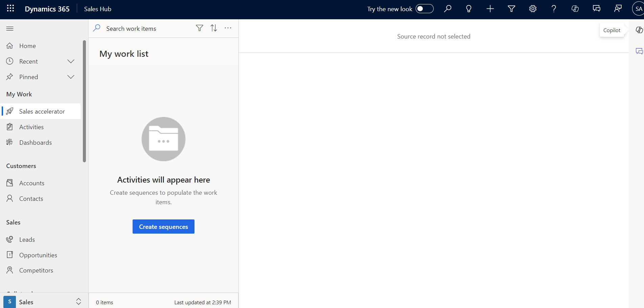Viewport: 644px width, 308px height.
Task: Open the advanced find funnel icon
Action: tap(511, 9)
